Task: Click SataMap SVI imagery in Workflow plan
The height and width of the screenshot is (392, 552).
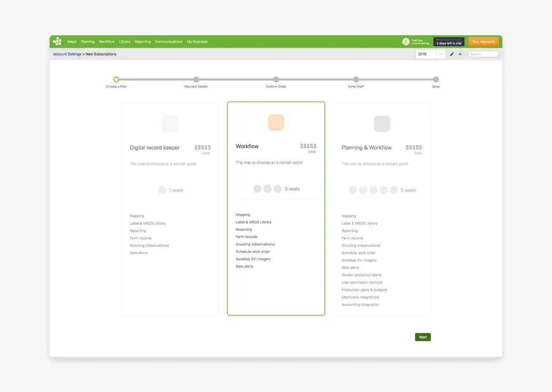Action: pyautogui.click(x=254, y=259)
